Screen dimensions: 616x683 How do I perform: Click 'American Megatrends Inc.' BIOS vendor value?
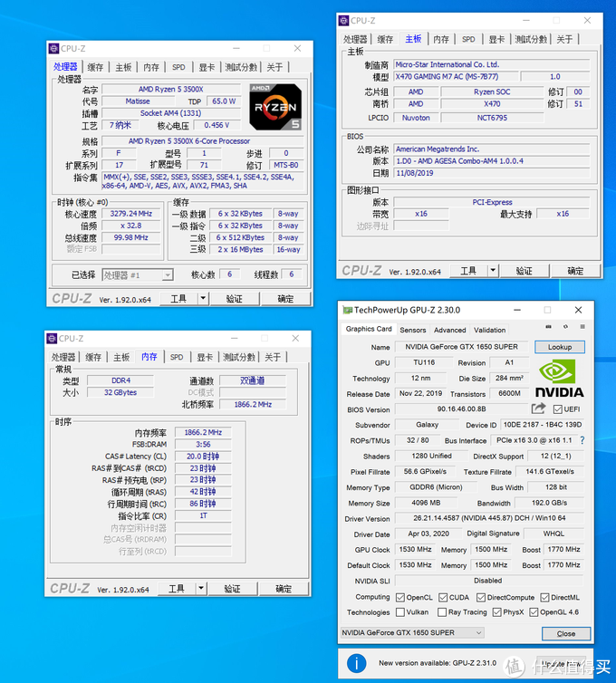tap(492, 149)
